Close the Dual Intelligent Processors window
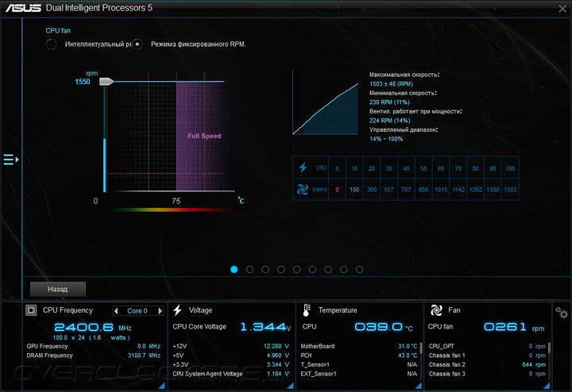572x392 pixels. 562,9
